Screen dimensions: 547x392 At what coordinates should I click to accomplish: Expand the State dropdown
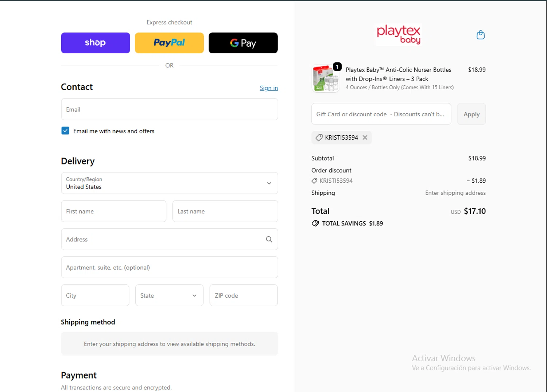click(169, 295)
